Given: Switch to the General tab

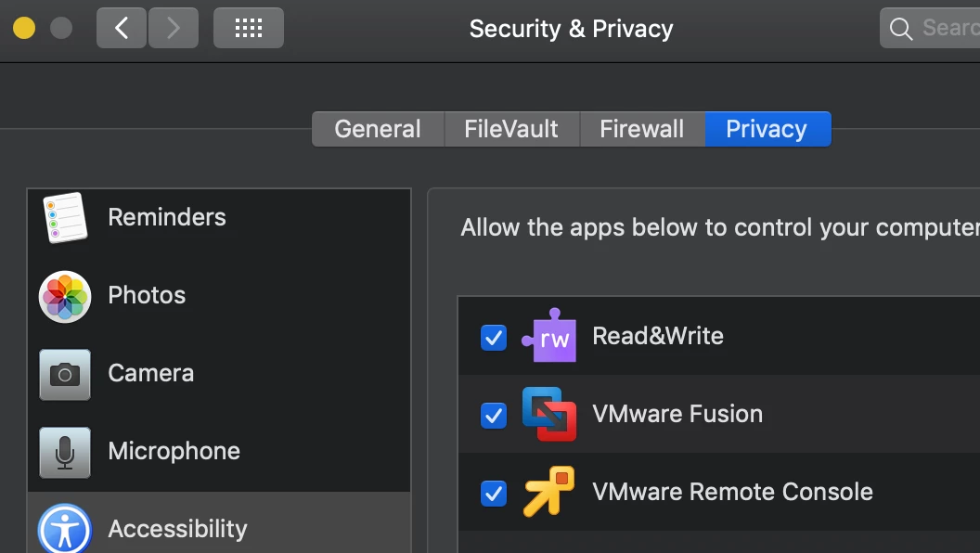Looking at the screenshot, I should (378, 129).
